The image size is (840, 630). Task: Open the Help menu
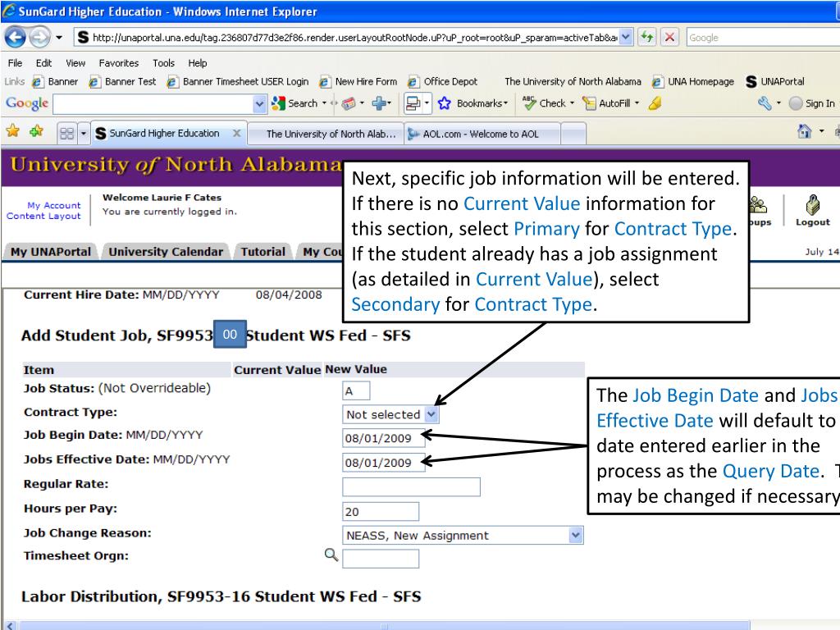click(197, 63)
